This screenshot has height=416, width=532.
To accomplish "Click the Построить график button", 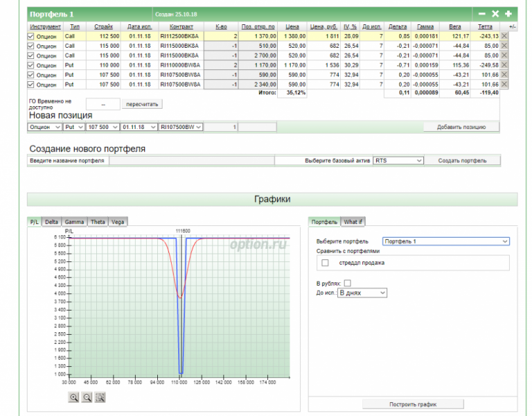I will point(413,404).
